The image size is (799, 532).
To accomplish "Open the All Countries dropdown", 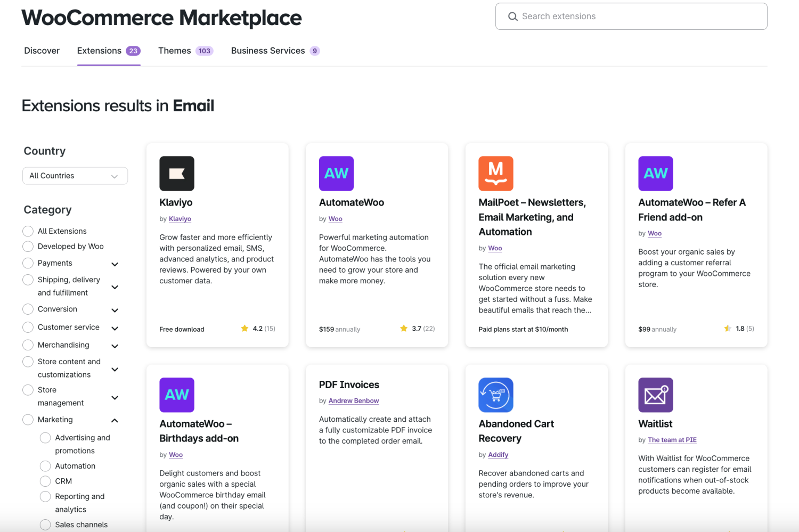I will coord(75,175).
